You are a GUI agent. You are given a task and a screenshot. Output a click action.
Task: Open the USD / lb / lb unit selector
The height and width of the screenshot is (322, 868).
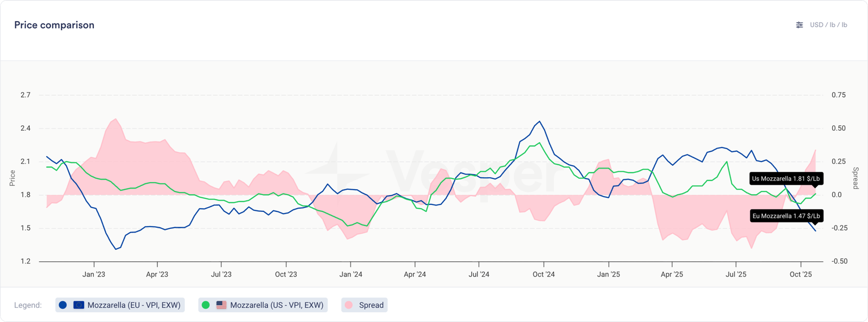828,25
